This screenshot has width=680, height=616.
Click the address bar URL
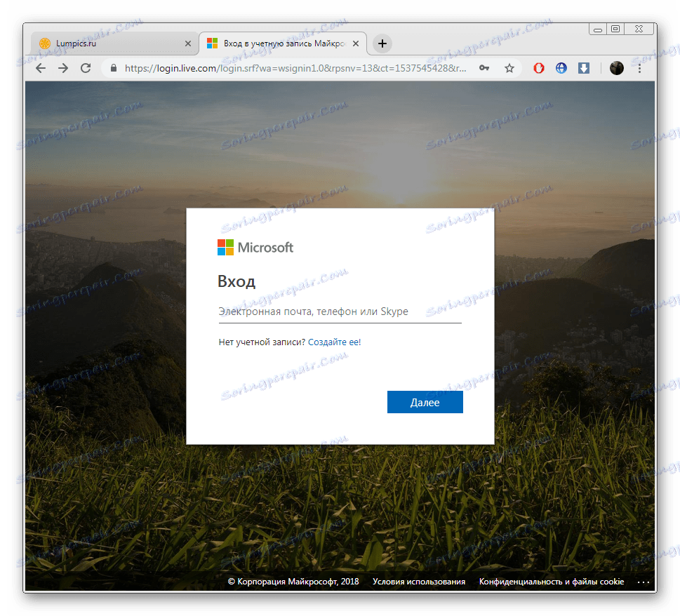[295, 68]
